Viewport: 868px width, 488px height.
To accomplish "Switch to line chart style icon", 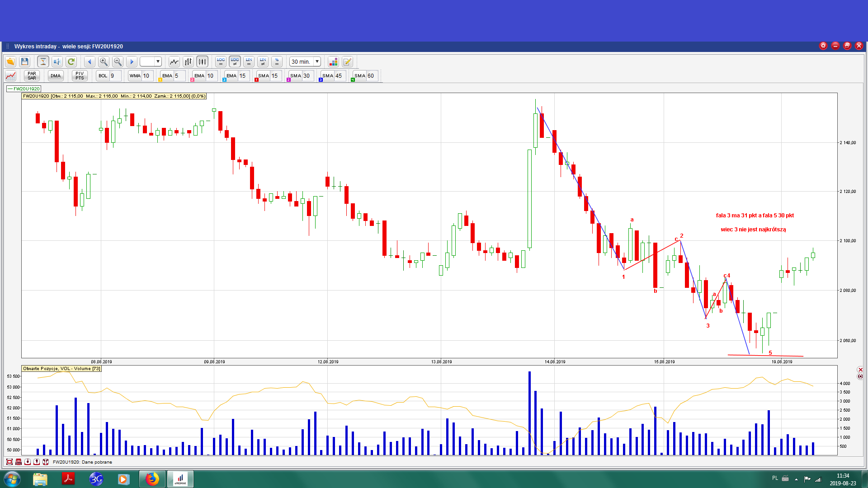I will [x=174, y=61].
